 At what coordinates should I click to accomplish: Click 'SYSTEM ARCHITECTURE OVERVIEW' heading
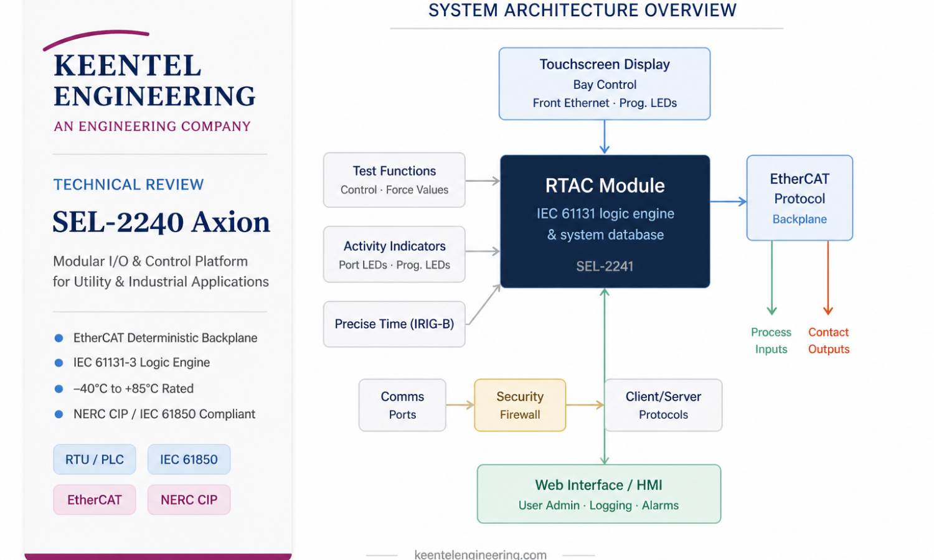(582, 11)
